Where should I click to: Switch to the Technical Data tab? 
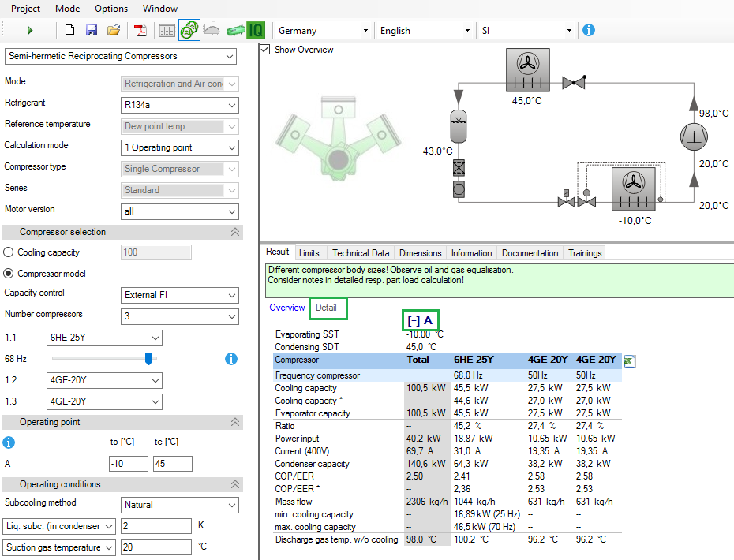pyautogui.click(x=360, y=253)
